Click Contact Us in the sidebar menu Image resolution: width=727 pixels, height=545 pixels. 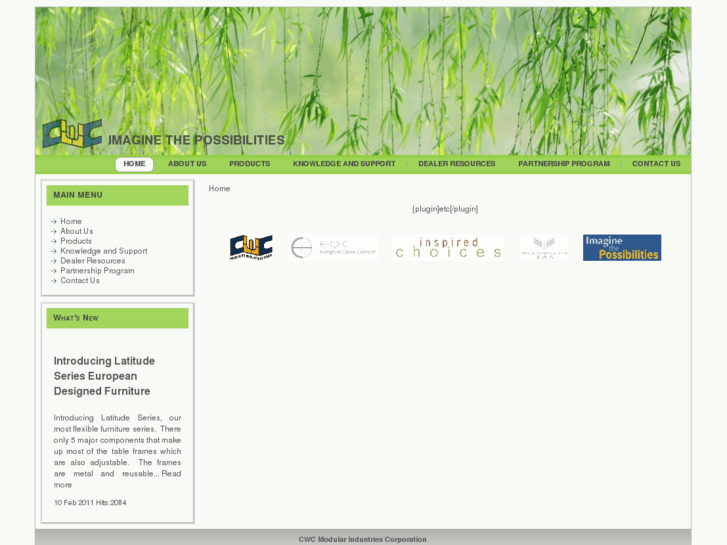80,281
